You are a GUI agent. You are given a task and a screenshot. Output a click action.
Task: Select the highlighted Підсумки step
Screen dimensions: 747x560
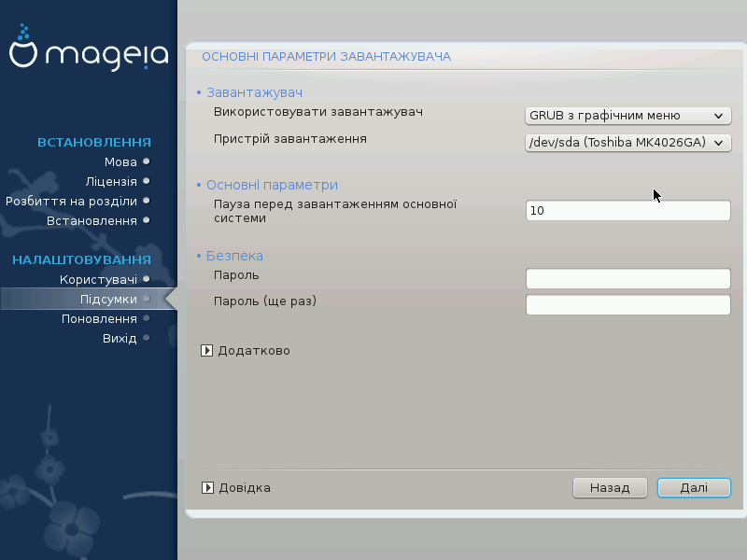110,299
